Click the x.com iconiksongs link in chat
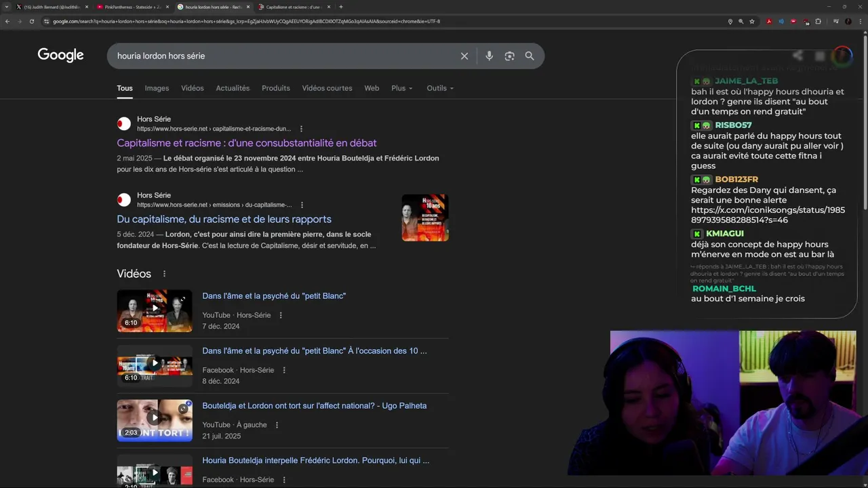This screenshot has height=488, width=868. point(768,215)
